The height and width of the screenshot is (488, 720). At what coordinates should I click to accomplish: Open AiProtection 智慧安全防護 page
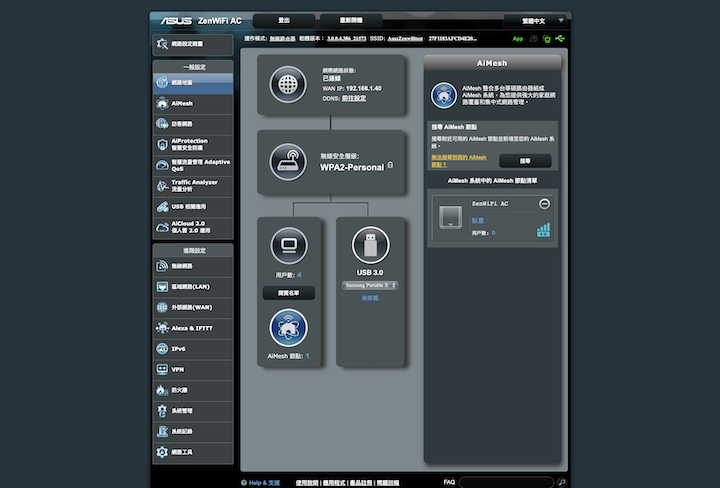(x=193, y=145)
